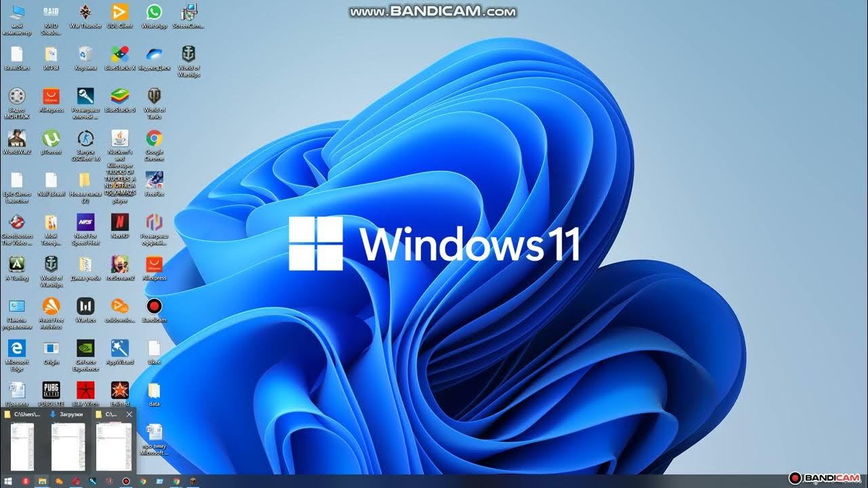
Task: Select the A-Tuning desktop icon
Action: click(x=17, y=268)
